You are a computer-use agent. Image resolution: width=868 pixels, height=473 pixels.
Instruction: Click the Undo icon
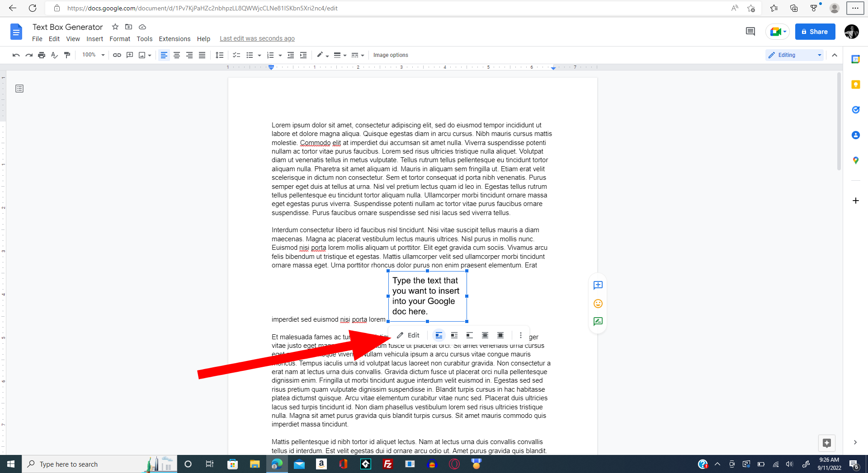pos(16,55)
